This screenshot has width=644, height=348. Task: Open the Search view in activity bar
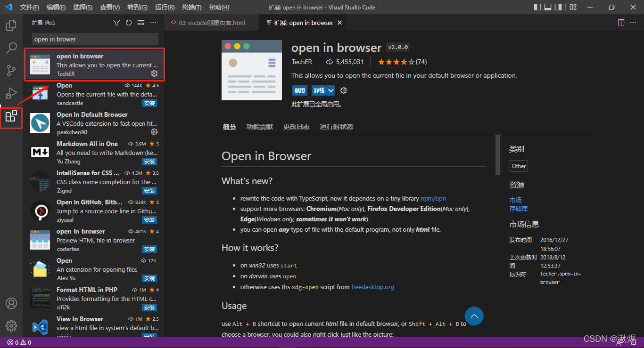[x=11, y=48]
